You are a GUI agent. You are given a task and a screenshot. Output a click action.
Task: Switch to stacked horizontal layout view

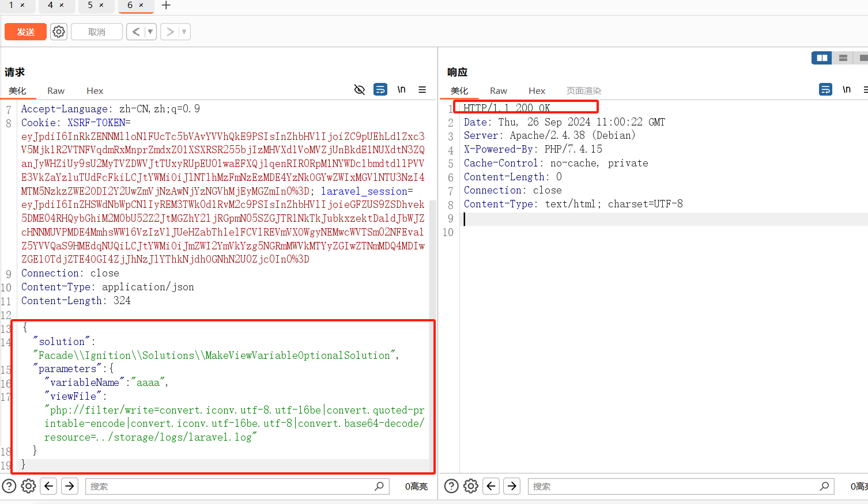843,58
